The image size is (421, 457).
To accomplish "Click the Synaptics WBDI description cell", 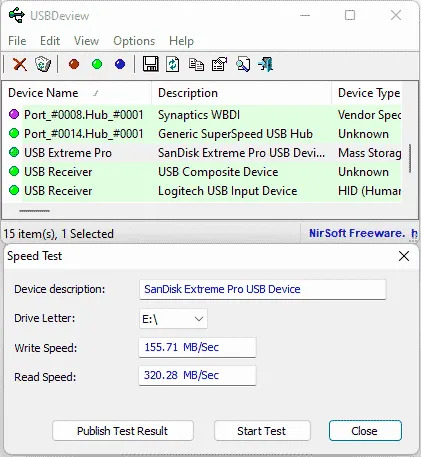I will point(199,115).
